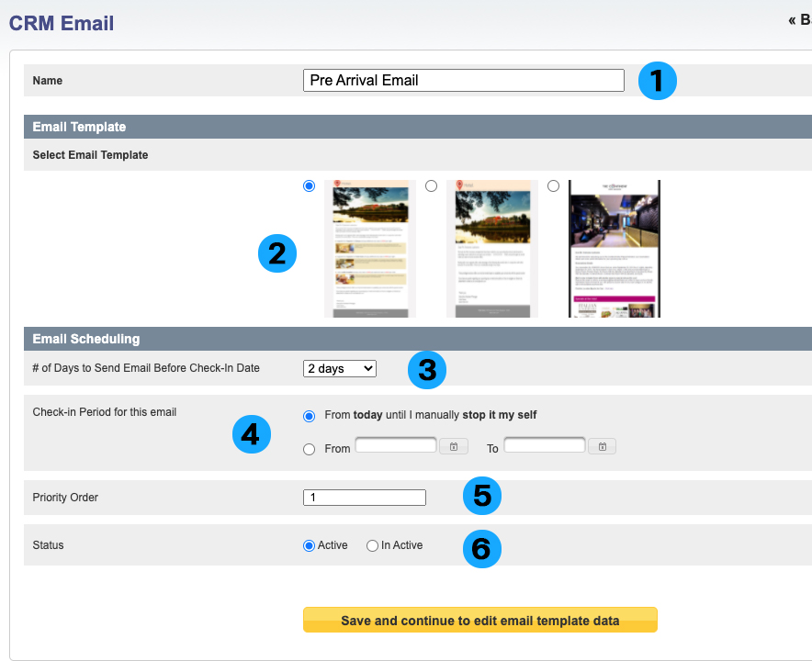Set Status to Active

[x=310, y=545]
